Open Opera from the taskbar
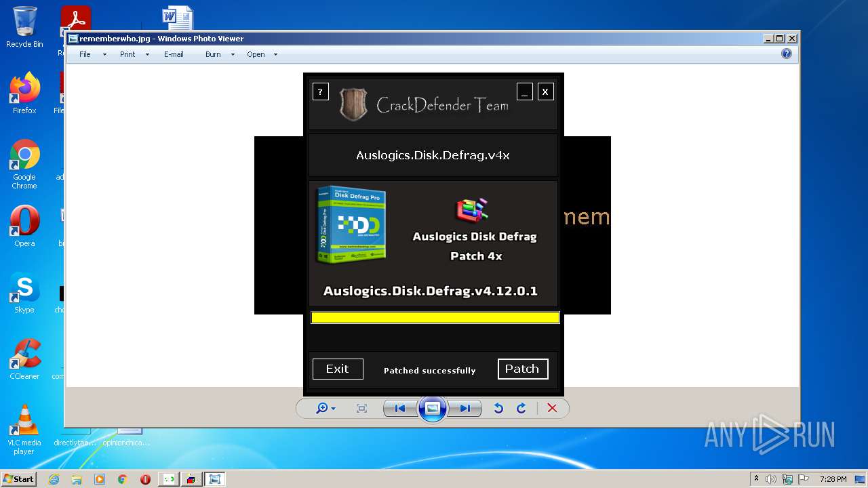Screen dimensions: 868x488 coord(145,479)
